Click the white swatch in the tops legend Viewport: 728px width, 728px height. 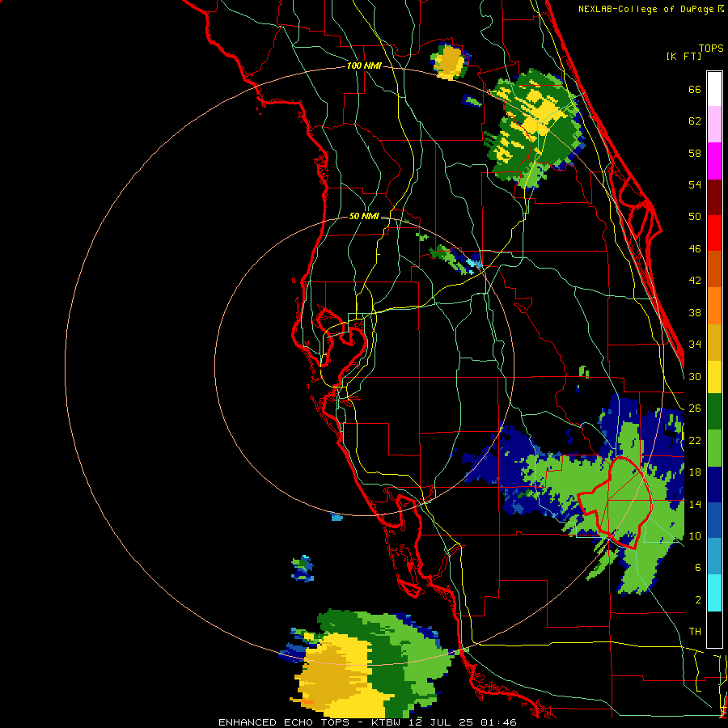714,89
